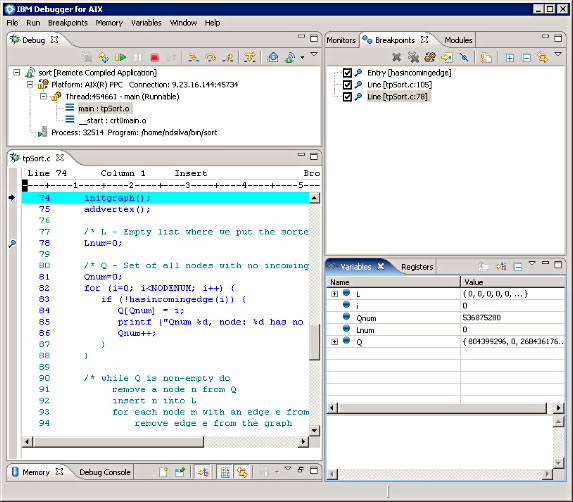Click the red Terminate button in Debug toolbar
The width and height of the screenshot is (573, 502).
pyautogui.click(x=155, y=58)
